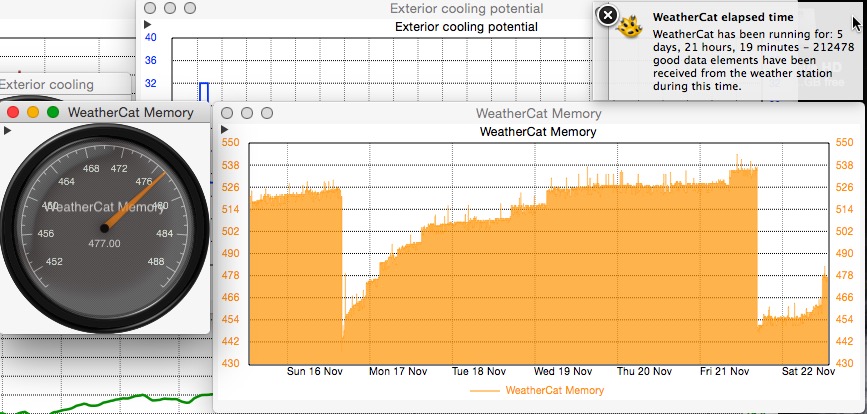Click the Exterior cooling potential graph heading
This screenshot has height=414, width=867.
[x=466, y=27]
